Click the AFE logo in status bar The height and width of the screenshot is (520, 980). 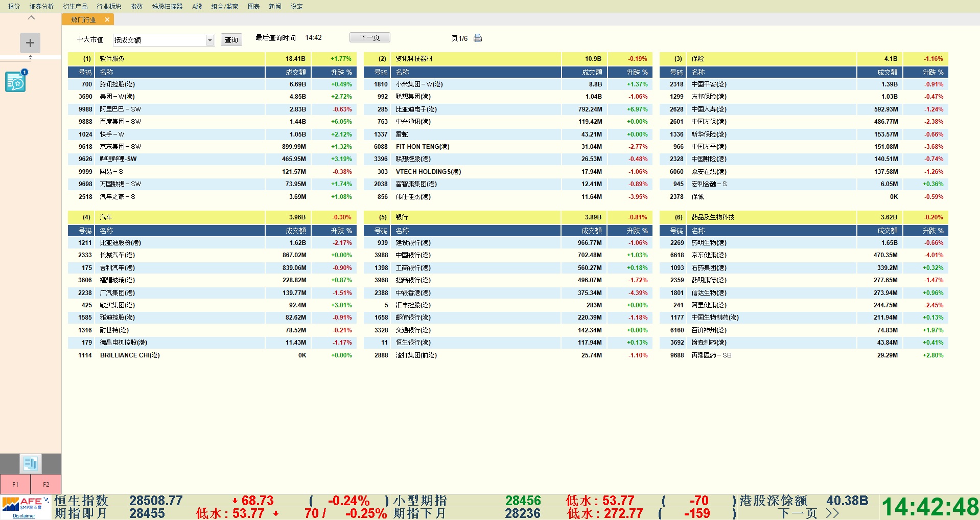(25, 505)
